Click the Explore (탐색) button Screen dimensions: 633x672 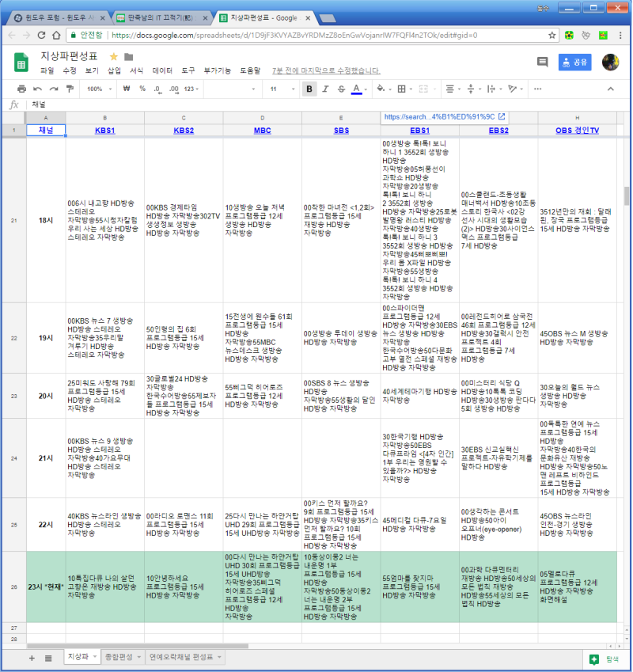pyautogui.click(x=605, y=659)
